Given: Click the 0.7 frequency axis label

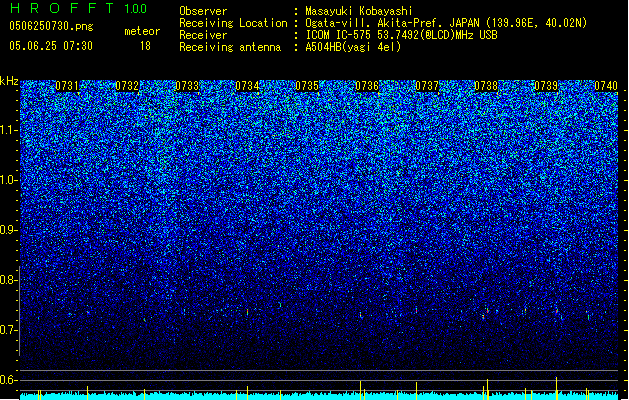Looking at the screenshot, I should tap(8, 330).
